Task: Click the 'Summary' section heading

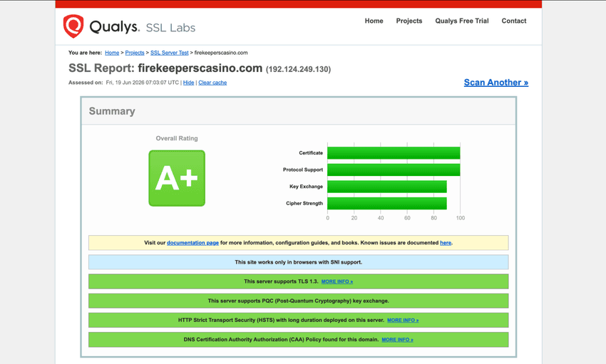Action: [112, 111]
